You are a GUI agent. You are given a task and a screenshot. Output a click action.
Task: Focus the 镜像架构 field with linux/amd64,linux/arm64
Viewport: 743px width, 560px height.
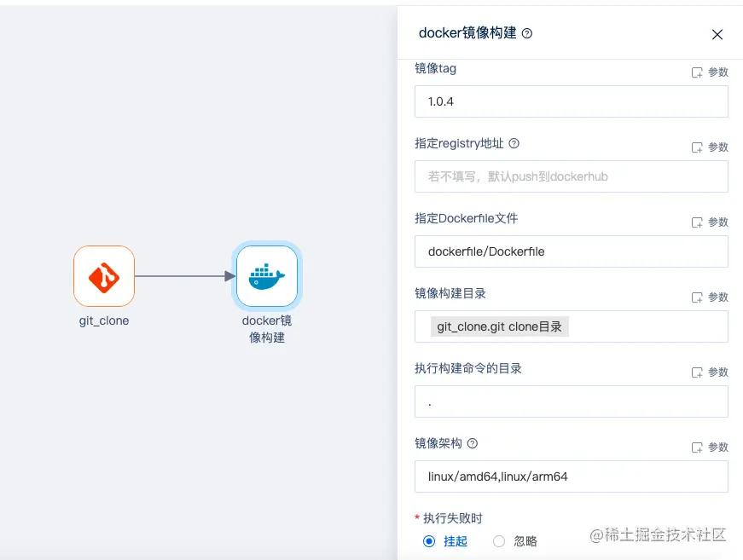571,476
